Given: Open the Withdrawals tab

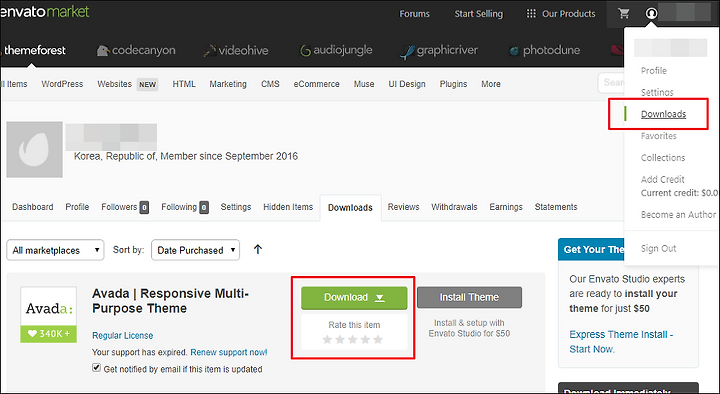Looking at the screenshot, I should (x=454, y=207).
